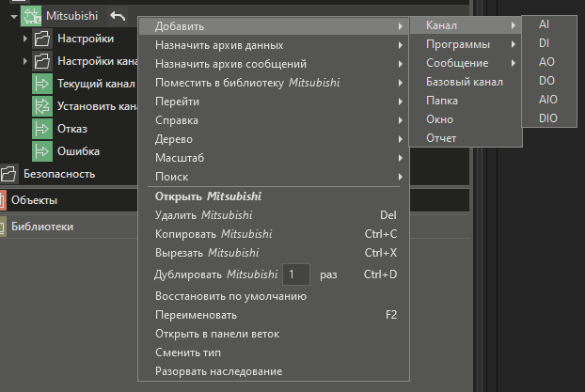The width and height of the screenshot is (585, 392).
Task: Expand the Настройки tree folder
Action: click(25, 39)
